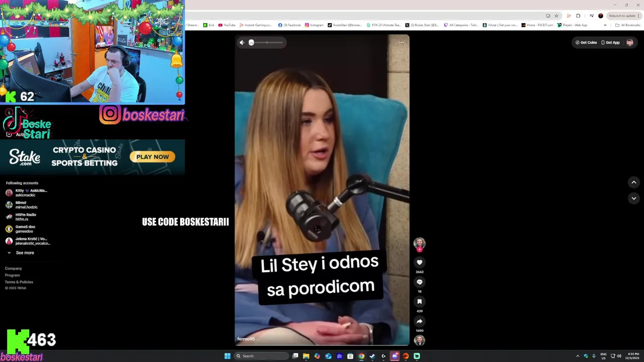The height and width of the screenshot is (362, 644).
Task: Bookmark this page with the star icon
Action: click(556, 16)
